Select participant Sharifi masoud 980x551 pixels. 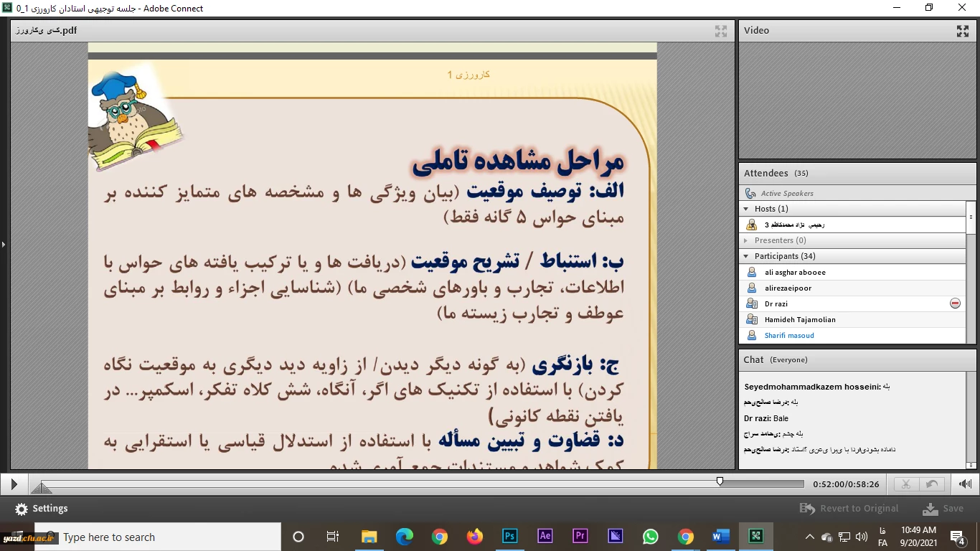789,335
